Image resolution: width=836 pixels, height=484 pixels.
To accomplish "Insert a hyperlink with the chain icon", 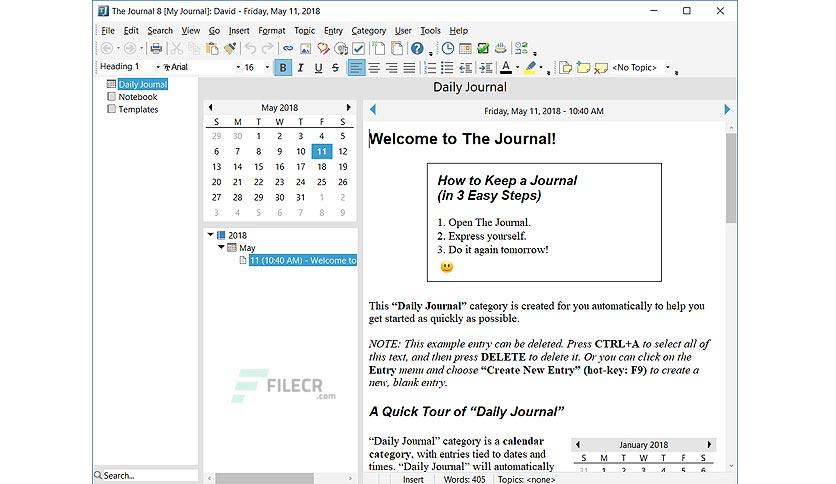I will click(288, 49).
